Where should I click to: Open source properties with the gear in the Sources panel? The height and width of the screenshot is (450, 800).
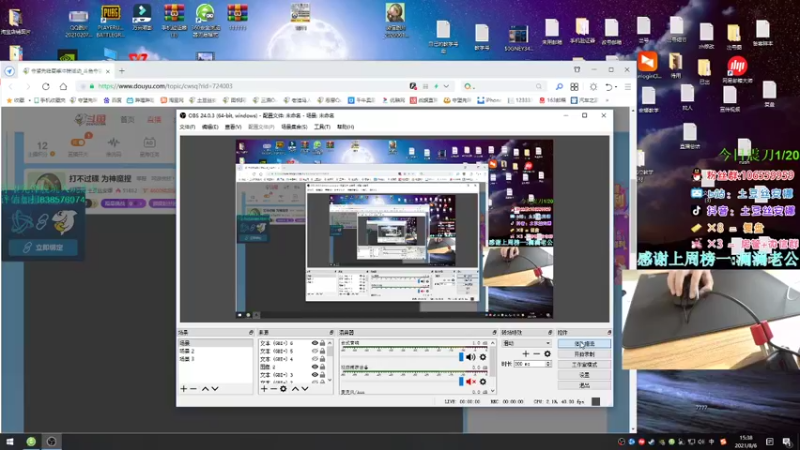(283, 389)
